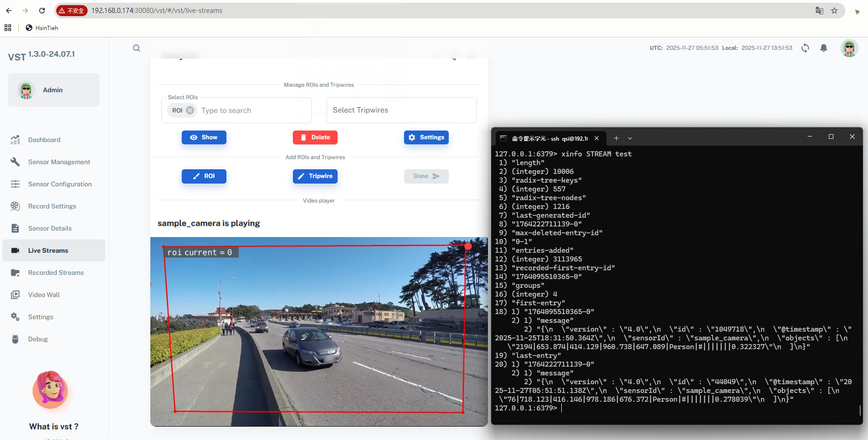Viewport: 868px width, 440px height.
Task: Click the Debug bug icon
Action: click(15, 339)
